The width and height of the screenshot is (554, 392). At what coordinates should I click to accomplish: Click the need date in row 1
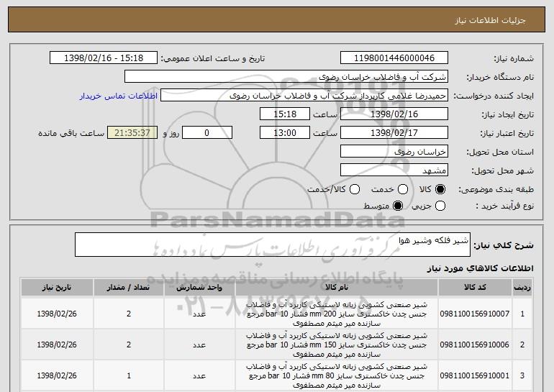57,314
